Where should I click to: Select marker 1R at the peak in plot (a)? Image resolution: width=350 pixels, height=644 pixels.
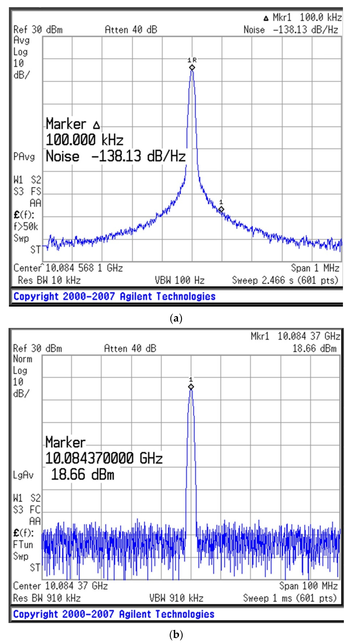192,67
